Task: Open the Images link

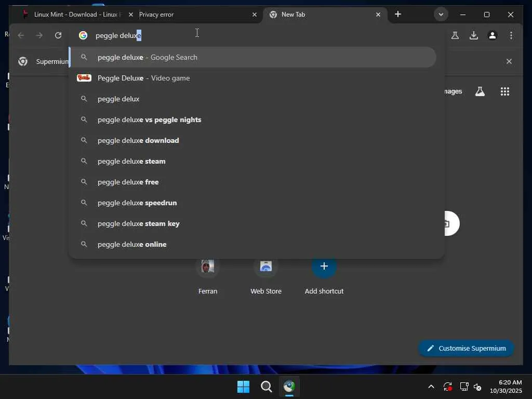Action: click(x=453, y=91)
